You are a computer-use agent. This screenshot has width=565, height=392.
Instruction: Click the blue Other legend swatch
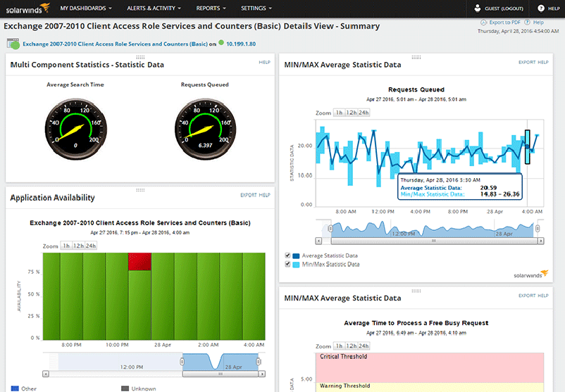click(x=15, y=388)
